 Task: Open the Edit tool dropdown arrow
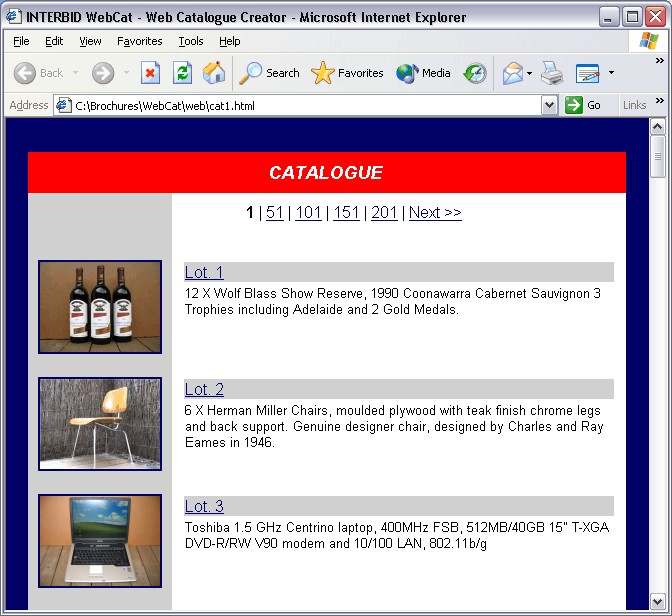pyautogui.click(x=612, y=73)
